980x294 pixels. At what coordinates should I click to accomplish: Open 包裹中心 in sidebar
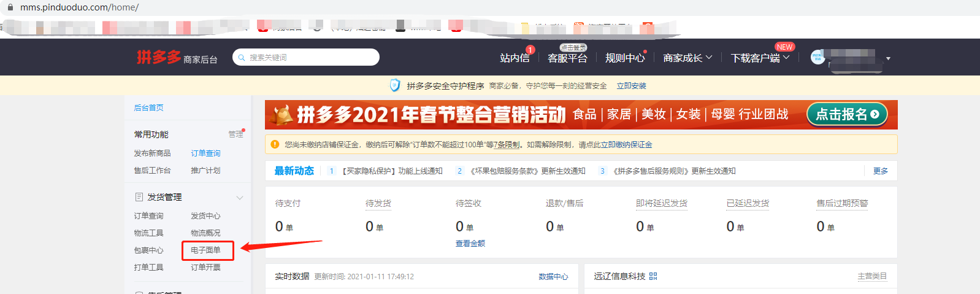click(x=148, y=250)
